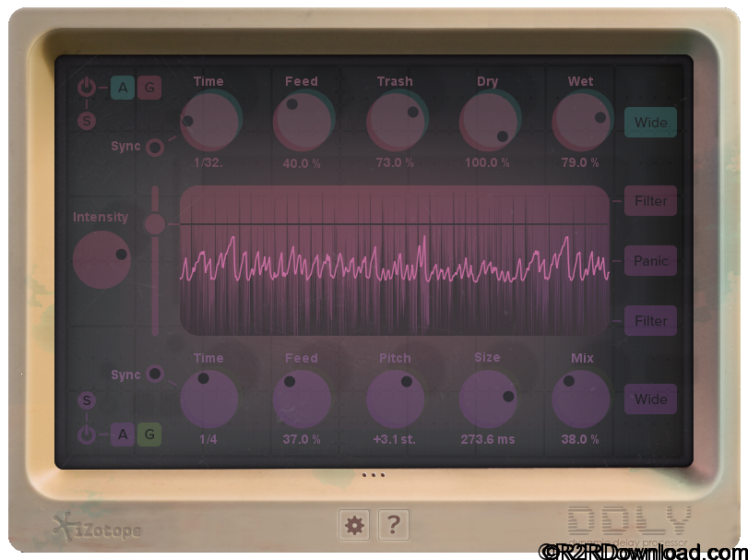Click the top Feed knob

coord(303,121)
